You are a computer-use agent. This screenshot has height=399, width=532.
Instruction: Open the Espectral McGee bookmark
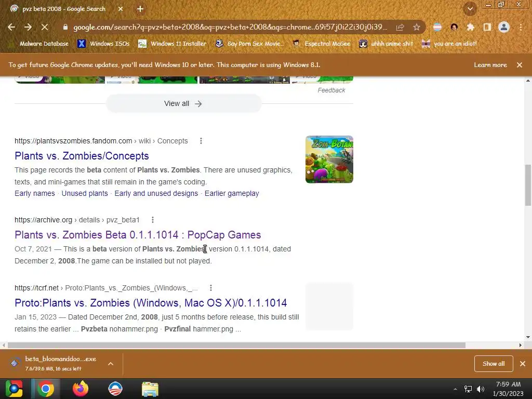click(321, 44)
